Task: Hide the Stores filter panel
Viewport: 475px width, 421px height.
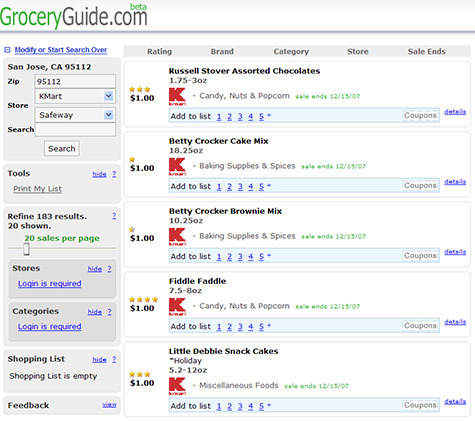Action: pyautogui.click(x=95, y=269)
